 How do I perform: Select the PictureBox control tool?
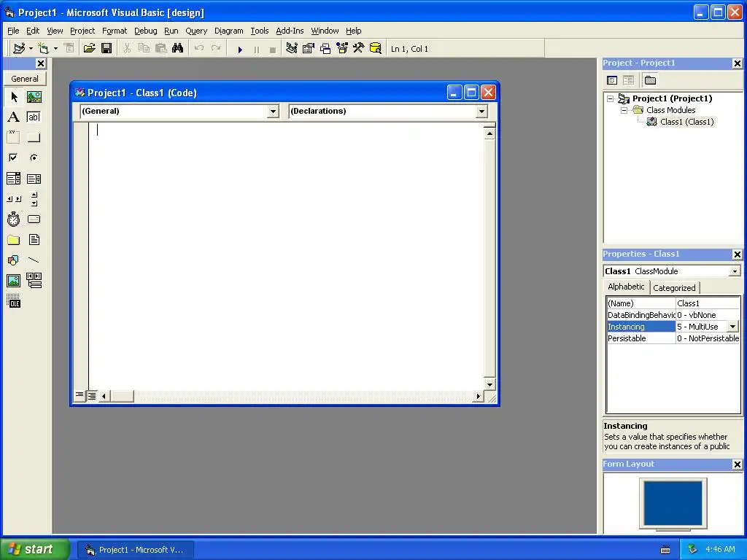[34, 97]
